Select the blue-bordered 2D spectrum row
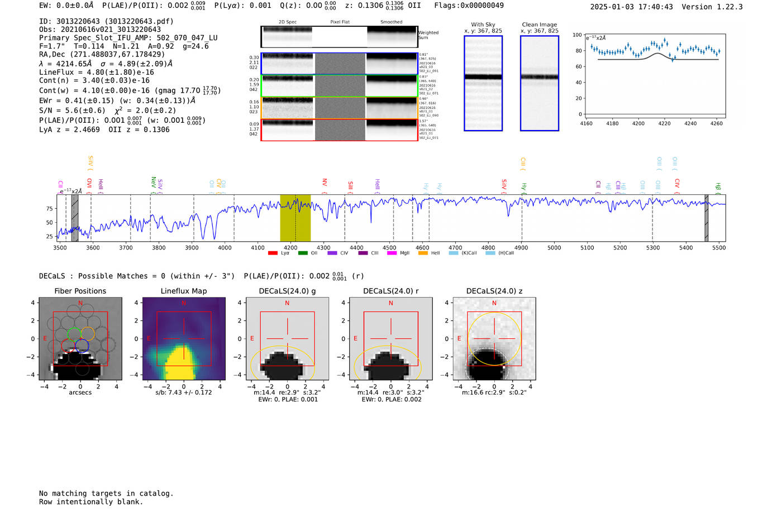782x532 pixels. point(339,64)
